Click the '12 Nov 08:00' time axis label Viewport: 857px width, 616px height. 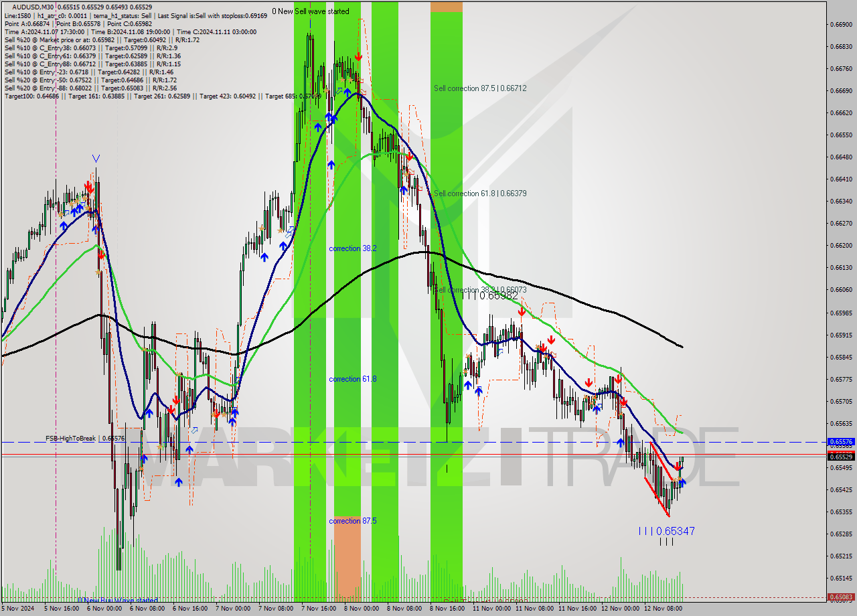663,609
